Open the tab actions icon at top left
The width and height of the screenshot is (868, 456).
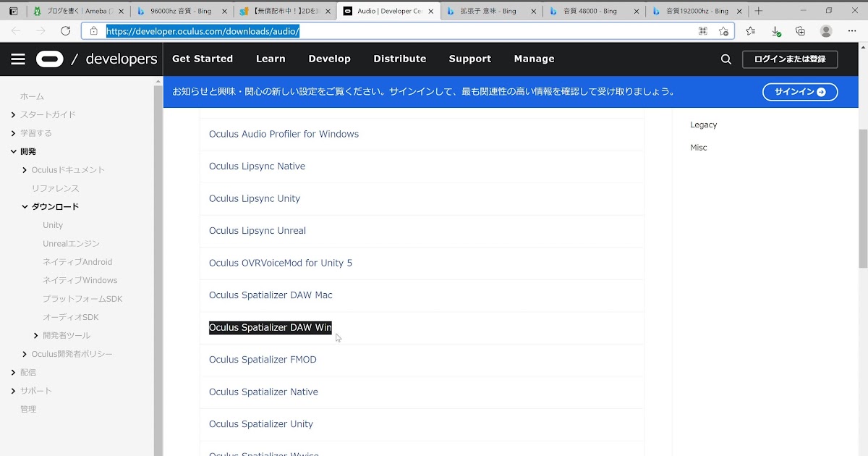pyautogui.click(x=13, y=12)
